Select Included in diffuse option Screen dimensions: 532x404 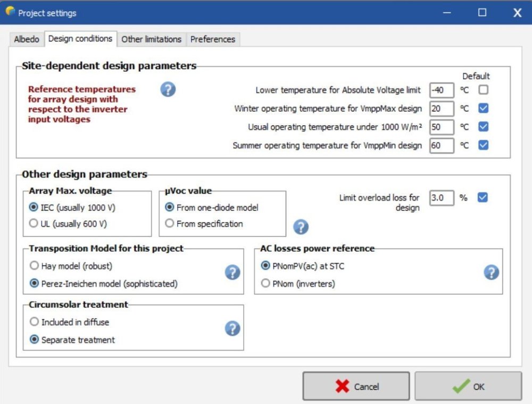[34, 322]
